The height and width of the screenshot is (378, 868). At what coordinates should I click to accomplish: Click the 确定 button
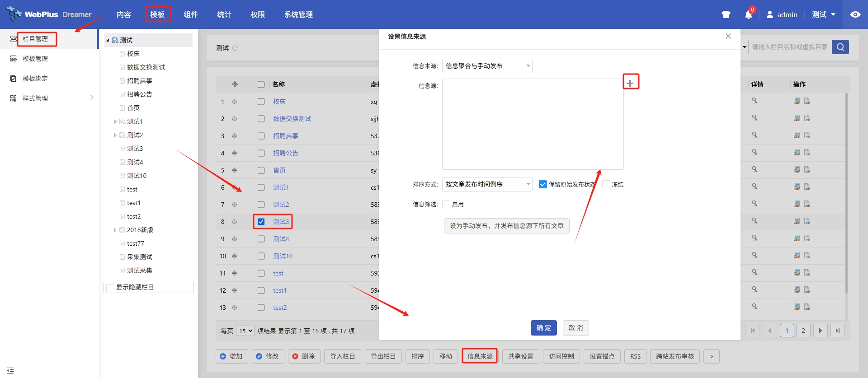click(x=543, y=328)
